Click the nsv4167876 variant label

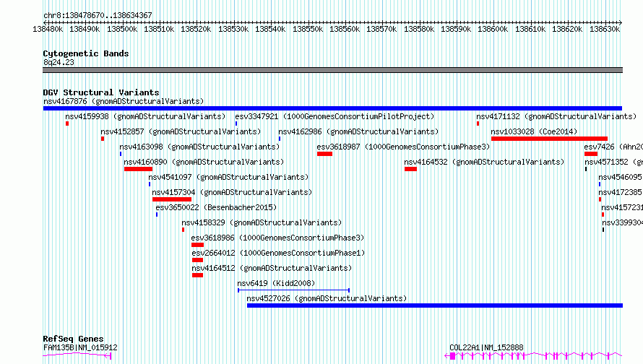124,101
